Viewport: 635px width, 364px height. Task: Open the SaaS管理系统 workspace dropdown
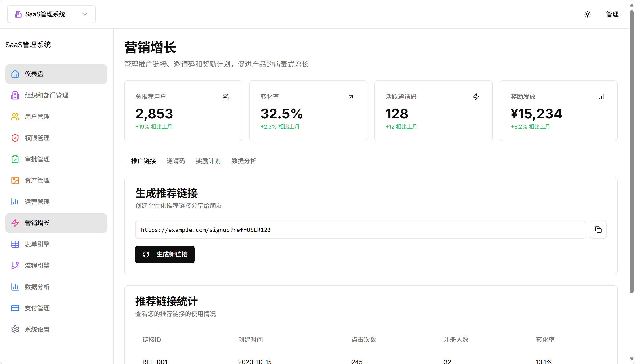coord(51,14)
